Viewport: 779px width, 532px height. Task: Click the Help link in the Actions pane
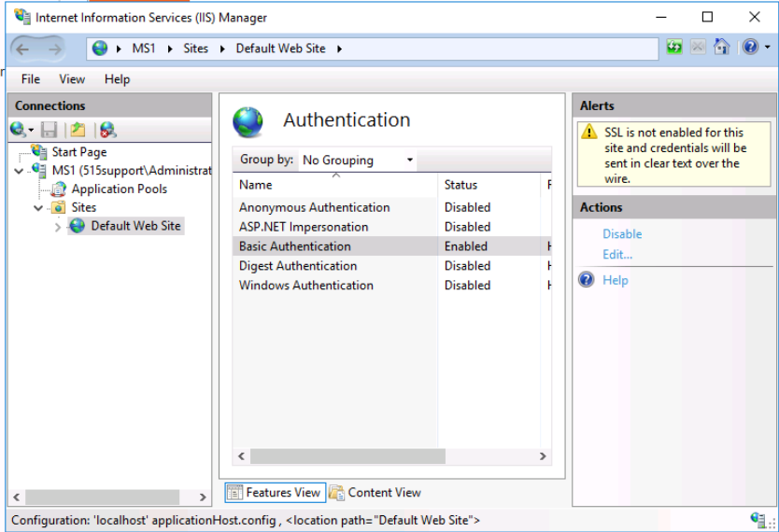point(616,280)
